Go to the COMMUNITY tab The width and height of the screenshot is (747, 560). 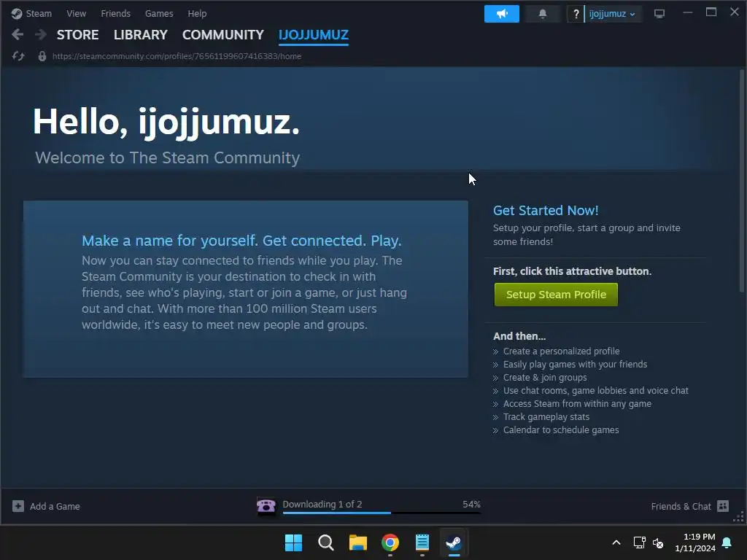tap(223, 35)
